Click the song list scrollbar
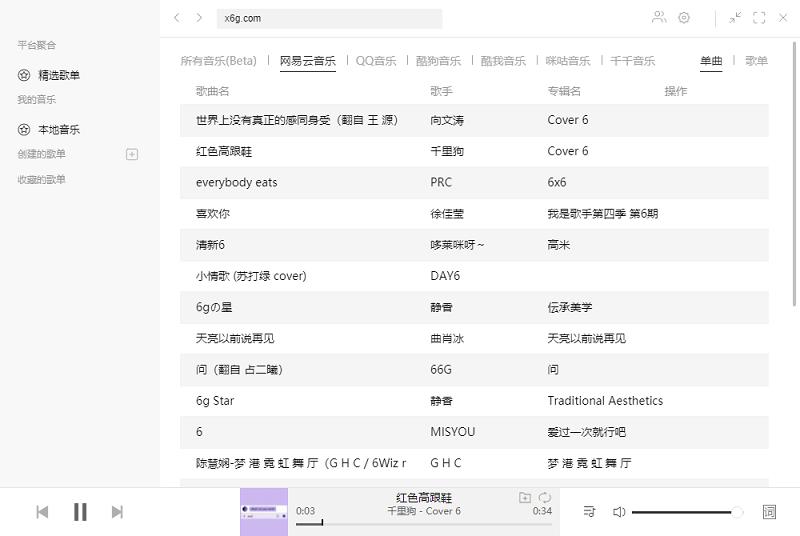Screen dimensions: 800x536 [x=794, y=173]
